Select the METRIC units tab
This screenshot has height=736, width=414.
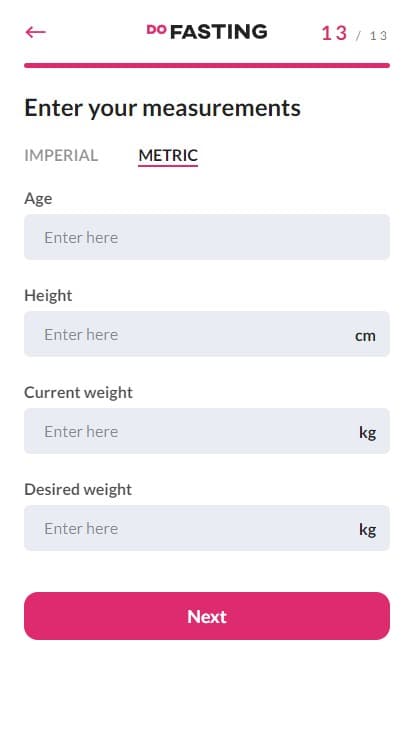coord(168,155)
